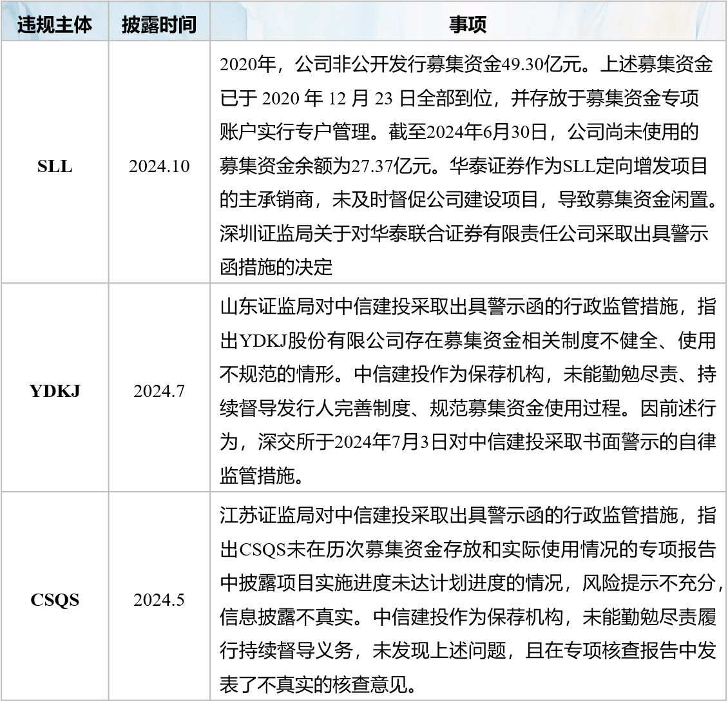The height and width of the screenshot is (707, 728).
Task: Click the line starting 行持续督导义务
Action: [x=468, y=651]
